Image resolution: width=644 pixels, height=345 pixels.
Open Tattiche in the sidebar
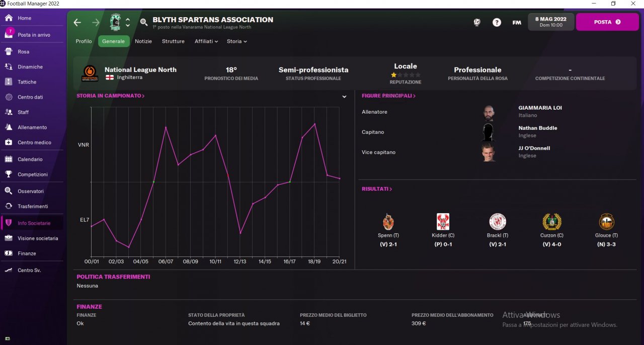(x=27, y=82)
